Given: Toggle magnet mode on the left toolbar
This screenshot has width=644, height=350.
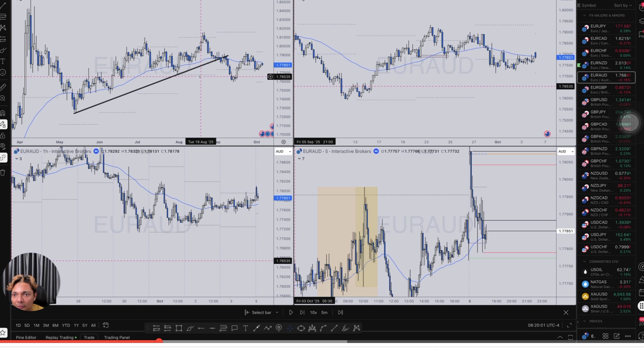Looking at the screenshot, I should pos(3,113).
